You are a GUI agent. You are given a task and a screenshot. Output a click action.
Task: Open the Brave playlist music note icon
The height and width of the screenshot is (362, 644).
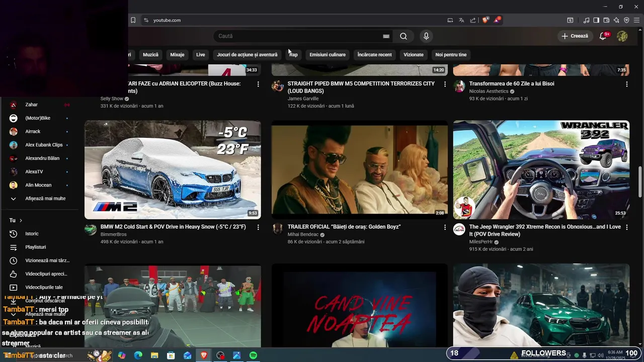[586, 20]
